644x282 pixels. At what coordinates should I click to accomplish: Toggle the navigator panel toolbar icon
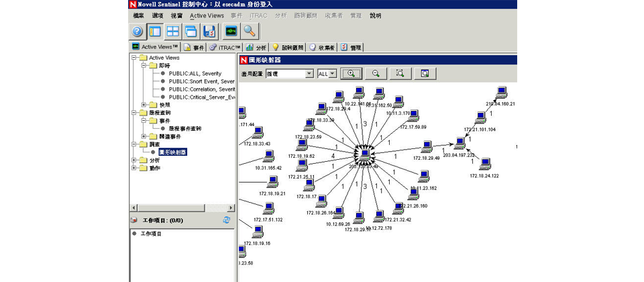(155, 32)
